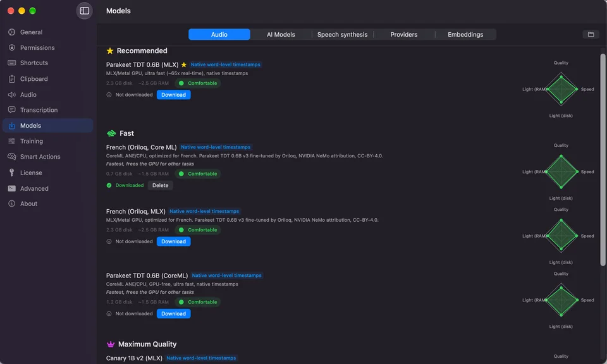Download Parakeet TDT 0.6B (CoreML)
The width and height of the screenshot is (607, 364).
coord(173,313)
